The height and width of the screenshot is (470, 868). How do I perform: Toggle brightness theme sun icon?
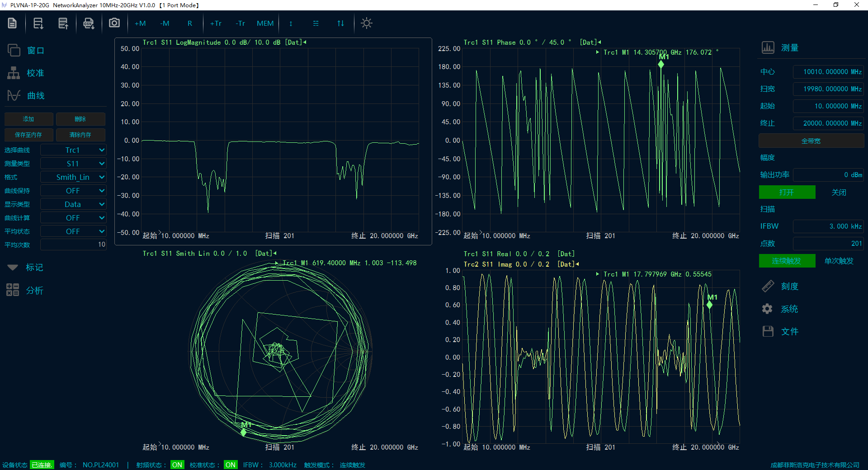367,23
